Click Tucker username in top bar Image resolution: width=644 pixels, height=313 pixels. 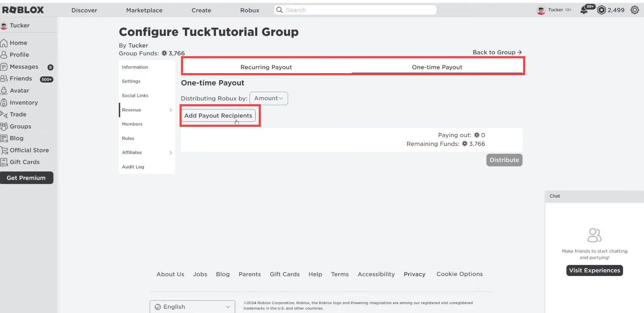(555, 10)
